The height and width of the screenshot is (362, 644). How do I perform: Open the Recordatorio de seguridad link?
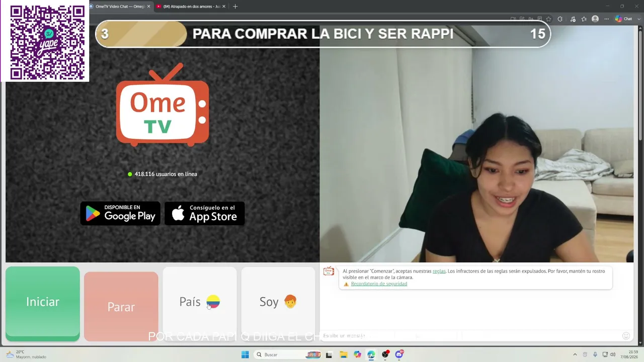click(x=379, y=284)
